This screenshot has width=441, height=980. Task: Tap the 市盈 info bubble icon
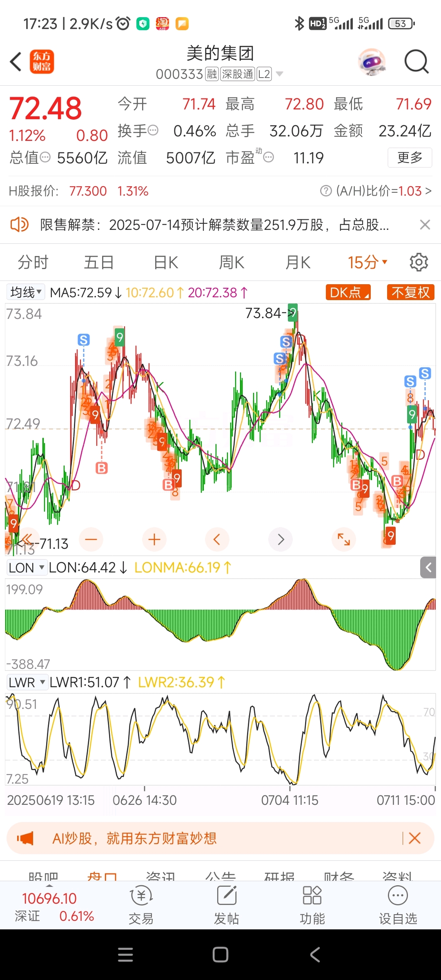(x=269, y=157)
